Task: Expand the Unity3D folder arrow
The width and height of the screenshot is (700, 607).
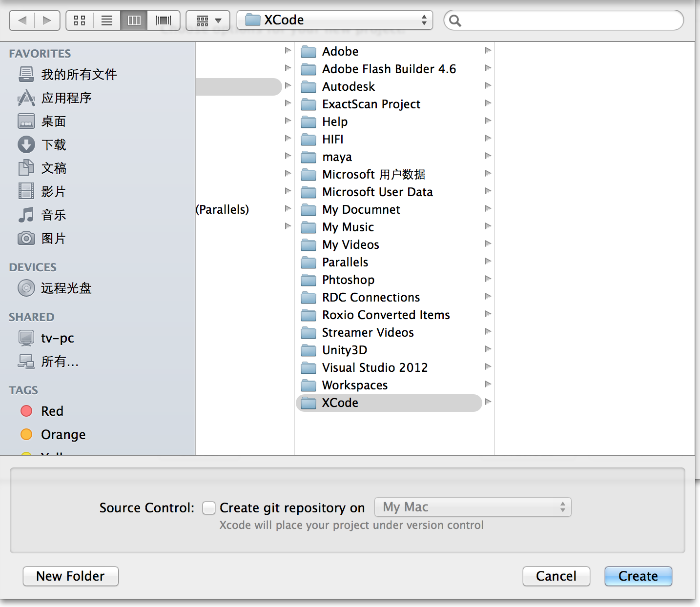Action: tap(488, 349)
